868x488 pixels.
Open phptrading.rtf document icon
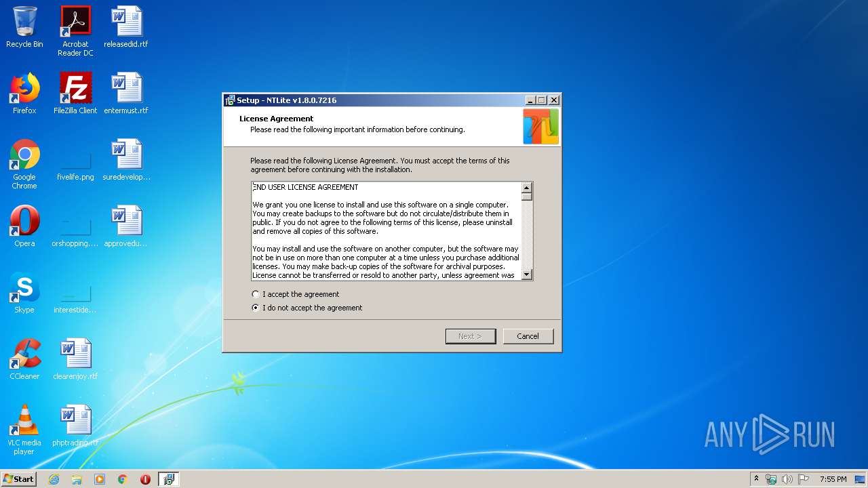coord(75,426)
